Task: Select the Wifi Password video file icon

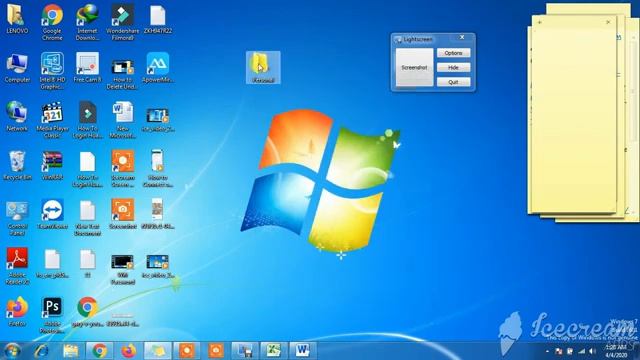Action: coord(123,269)
